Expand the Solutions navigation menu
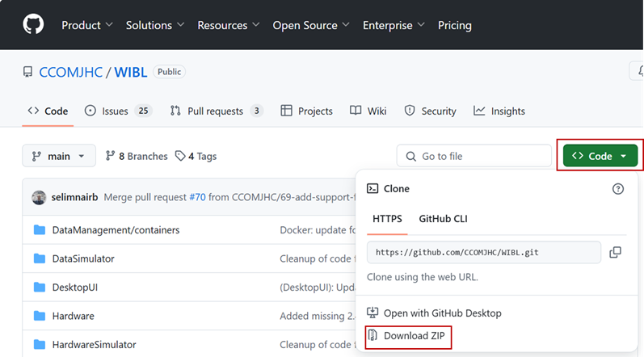Screen dimensions: 644x357 coord(154,25)
